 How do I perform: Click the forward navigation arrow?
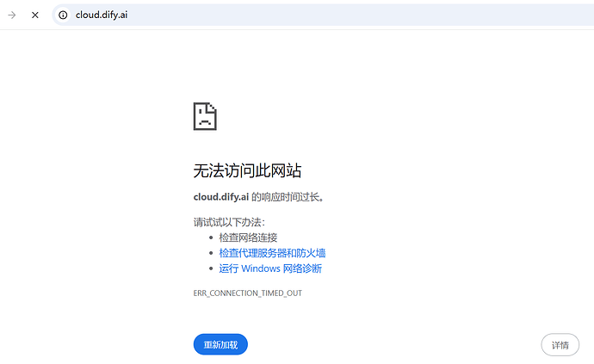click(12, 15)
